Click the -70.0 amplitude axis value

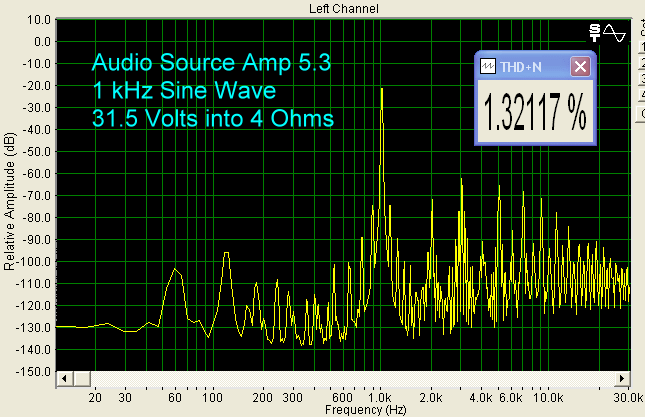(x=36, y=196)
